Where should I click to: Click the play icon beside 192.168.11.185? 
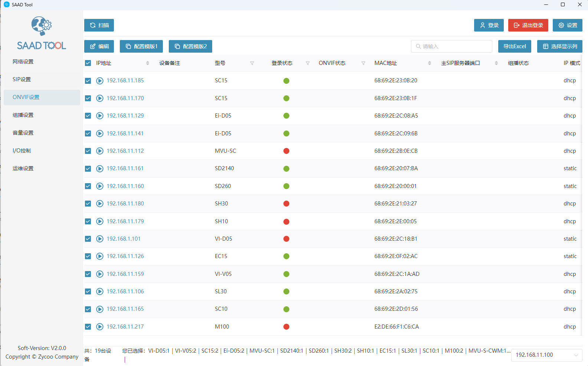pyautogui.click(x=100, y=81)
